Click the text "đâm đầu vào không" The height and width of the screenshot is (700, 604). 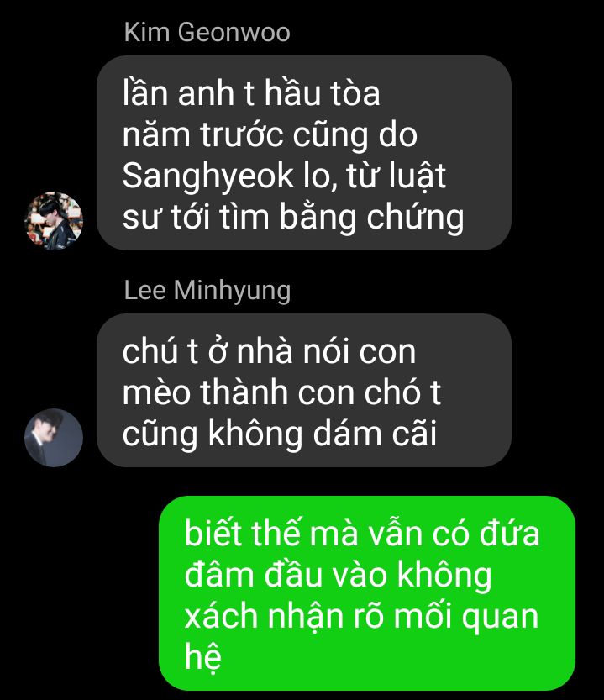(338, 576)
